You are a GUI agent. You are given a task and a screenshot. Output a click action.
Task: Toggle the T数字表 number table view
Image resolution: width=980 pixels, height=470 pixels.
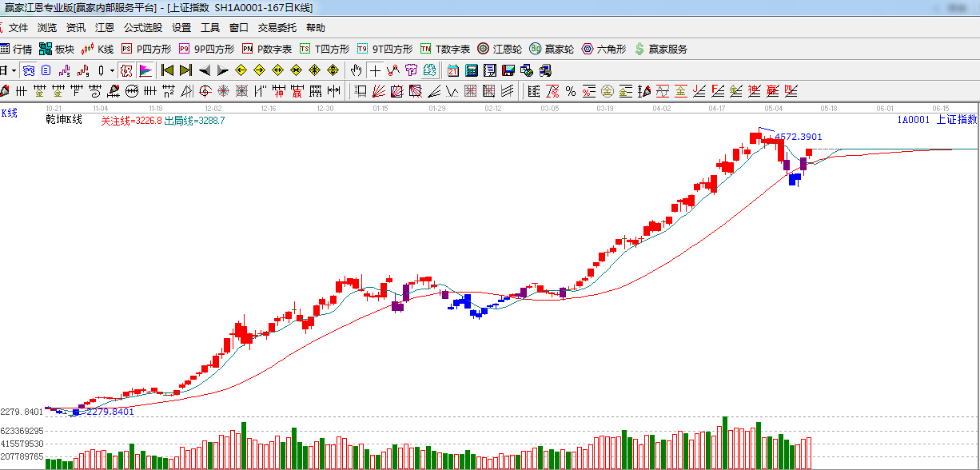[x=447, y=49]
